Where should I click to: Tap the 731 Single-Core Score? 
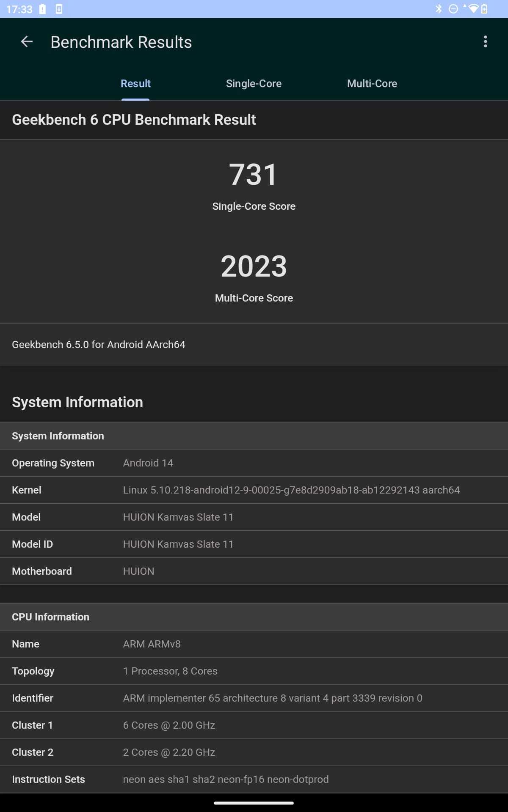[254, 174]
